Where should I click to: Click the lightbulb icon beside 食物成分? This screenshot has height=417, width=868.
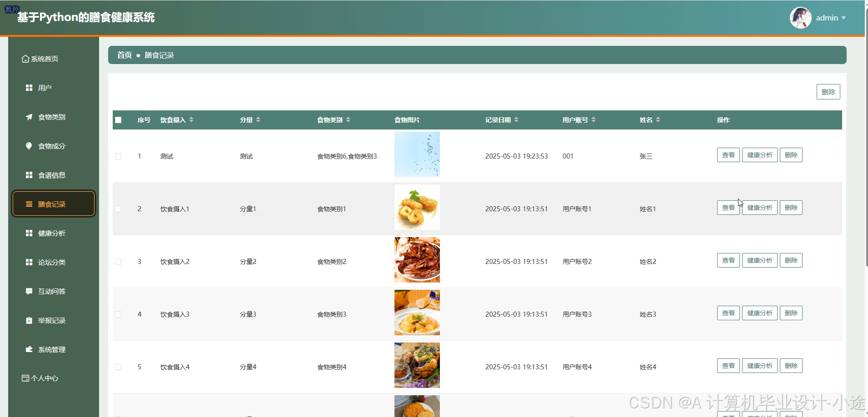pyautogui.click(x=29, y=146)
